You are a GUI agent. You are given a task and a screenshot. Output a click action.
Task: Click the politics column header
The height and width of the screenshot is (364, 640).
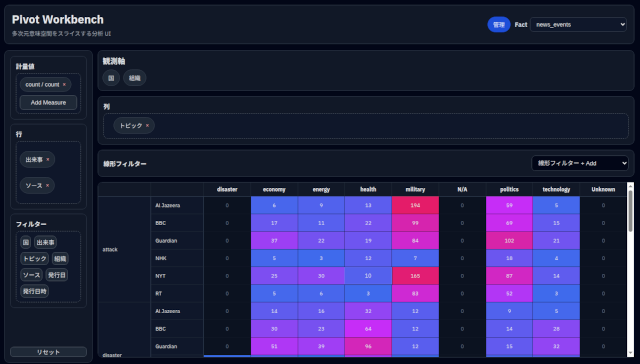[x=509, y=189]
